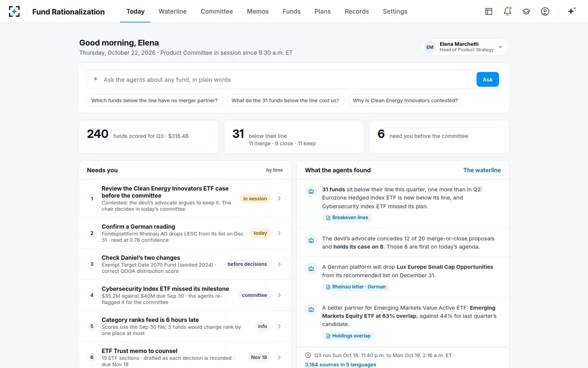
Task: Open the notifications bell
Action: tap(508, 11)
